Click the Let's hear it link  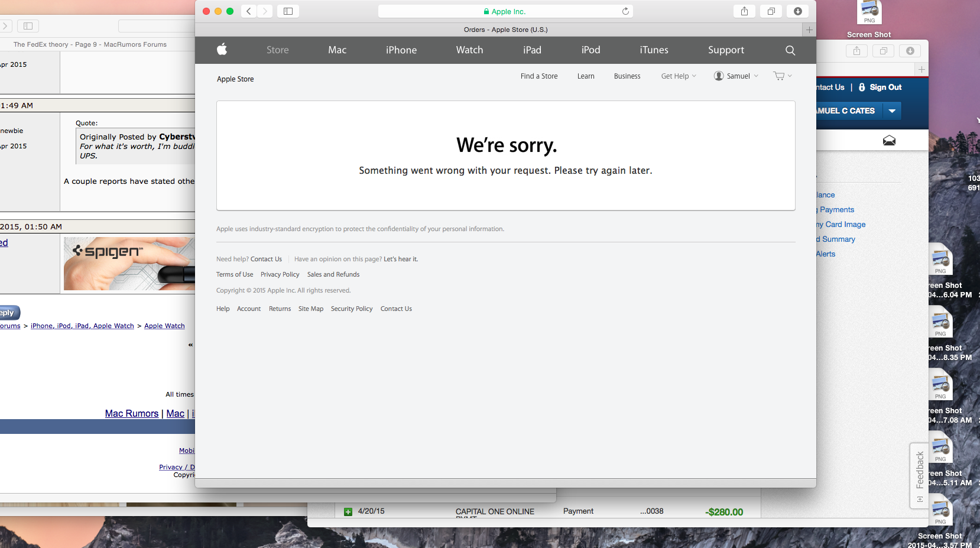click(x=401, y=259)
